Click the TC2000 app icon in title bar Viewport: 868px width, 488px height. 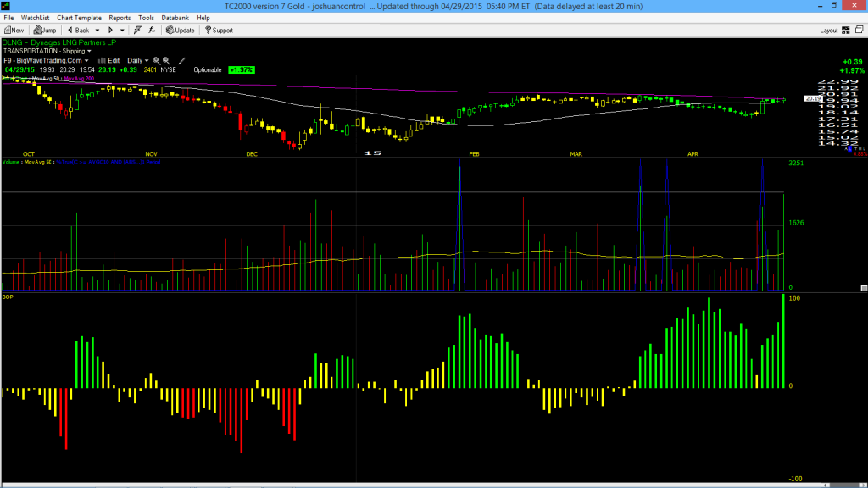[x=6, y=6]
